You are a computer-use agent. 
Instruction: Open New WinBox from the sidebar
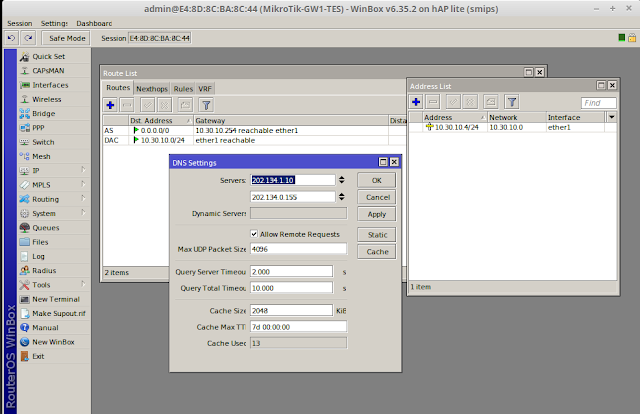pos(53,342)
